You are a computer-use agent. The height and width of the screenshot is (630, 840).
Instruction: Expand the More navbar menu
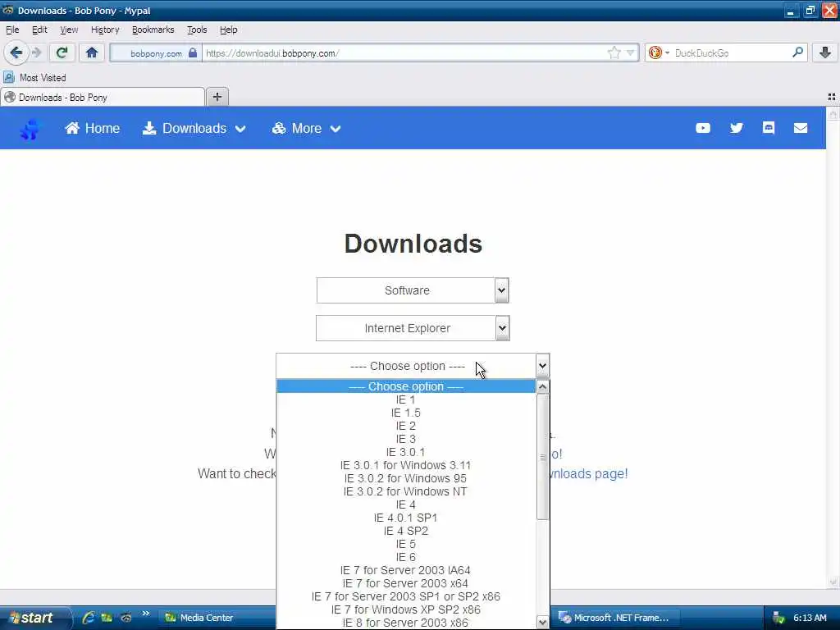(307, 129)
